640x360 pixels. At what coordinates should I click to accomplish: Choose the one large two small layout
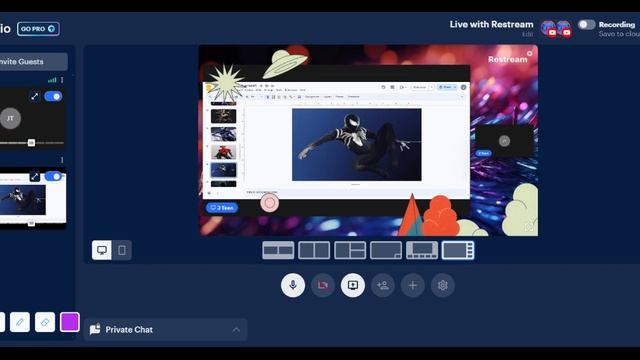pyautogui.click(x=350, y=250)
